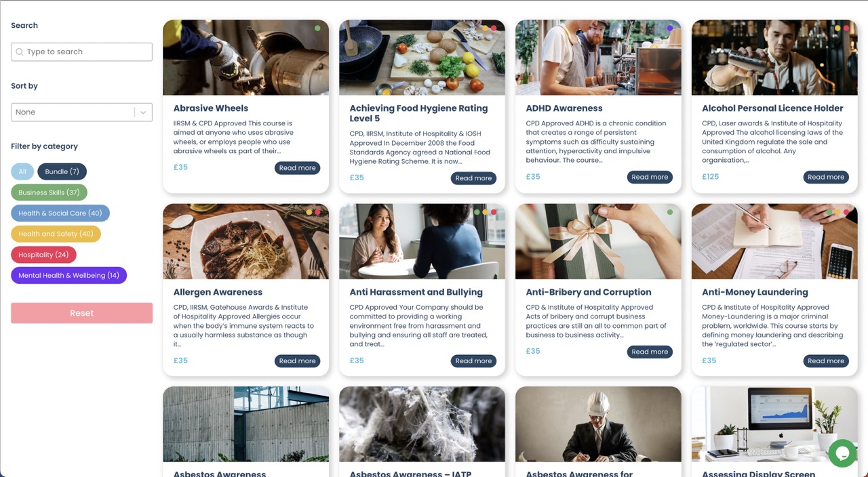
Task: Click the green dot on Anti-Bribery card
Action: coord(670,212)
